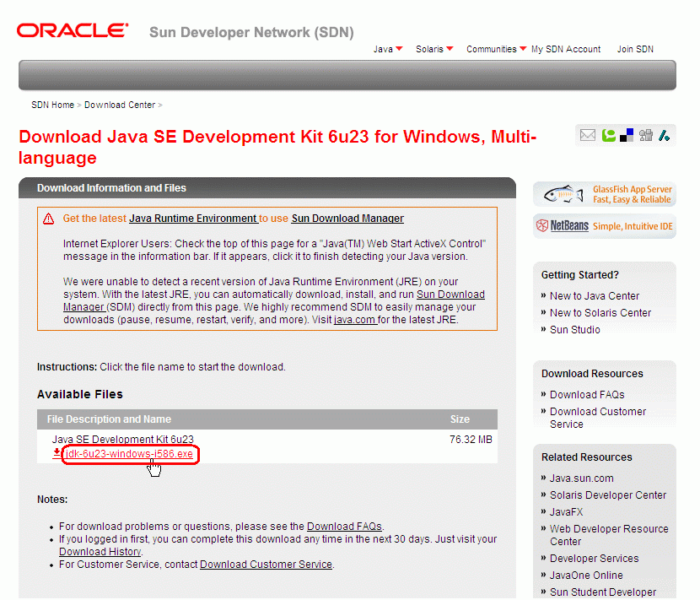Go to Download Center breadcrumb
This screenshot has height=600, width=700.
point(120,105)
